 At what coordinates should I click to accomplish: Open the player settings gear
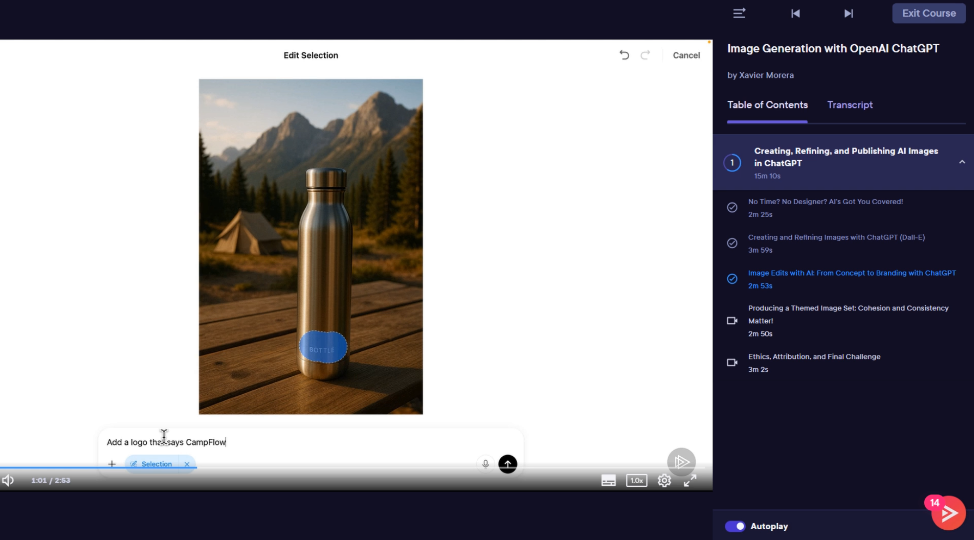[664, 480]
